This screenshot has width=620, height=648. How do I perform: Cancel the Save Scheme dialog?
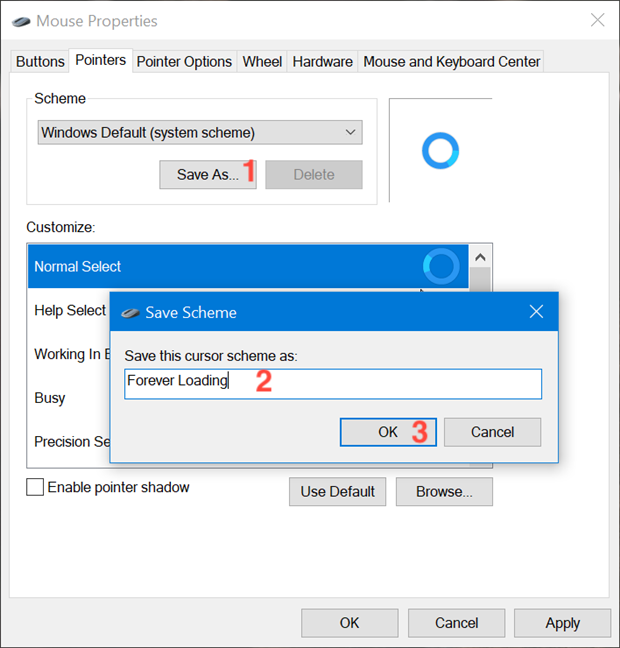tap(492, 432)
